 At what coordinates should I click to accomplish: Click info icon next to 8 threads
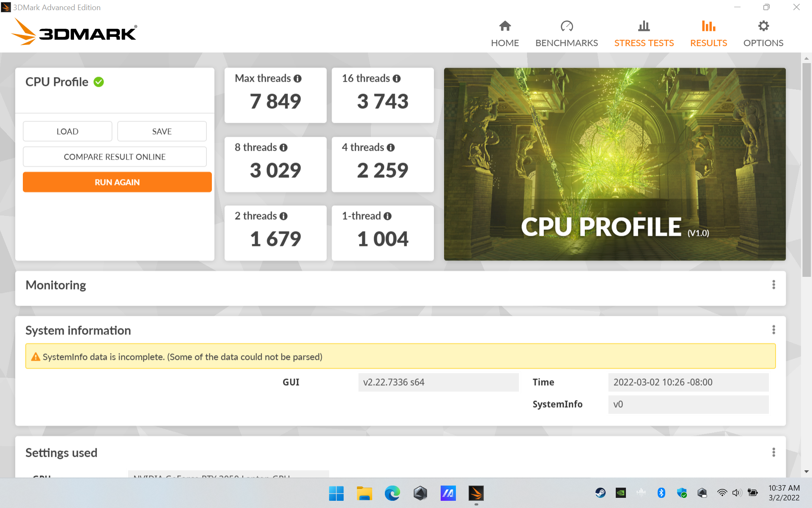click(x=283, y=147)
